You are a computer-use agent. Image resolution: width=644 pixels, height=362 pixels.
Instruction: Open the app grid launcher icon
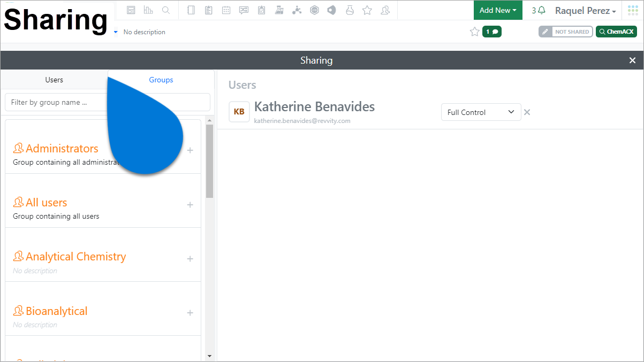(633, 10)
